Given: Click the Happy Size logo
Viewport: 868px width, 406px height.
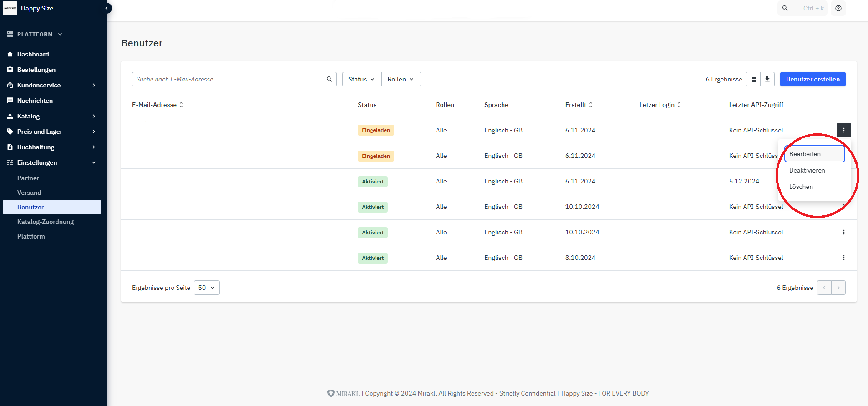Looking at the screenshot, I should (10, 8).
